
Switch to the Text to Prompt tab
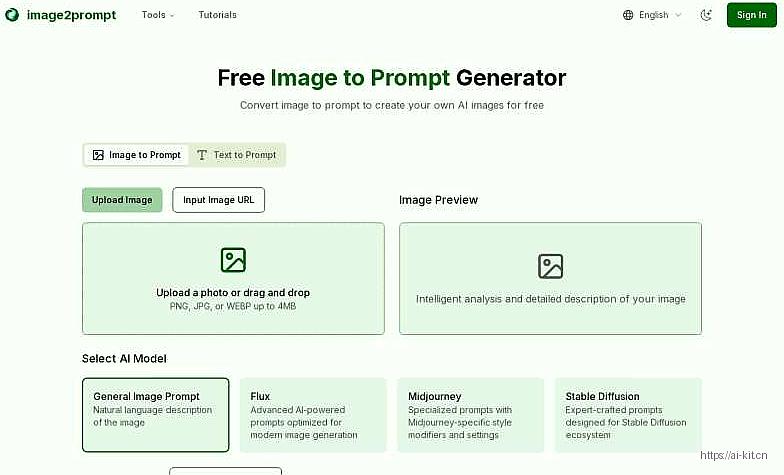point(237,155)
